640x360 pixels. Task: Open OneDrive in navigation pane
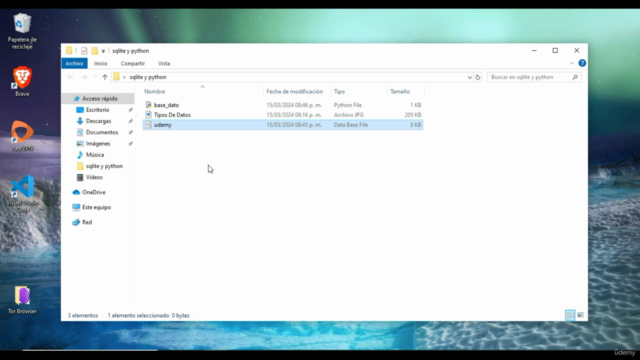point(93,192)
